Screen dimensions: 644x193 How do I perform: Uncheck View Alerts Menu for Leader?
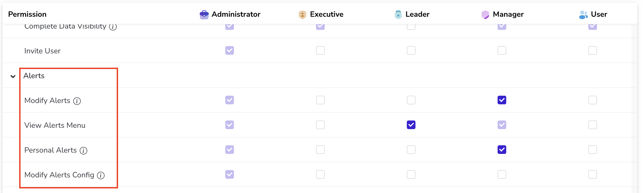coord(411,125)
